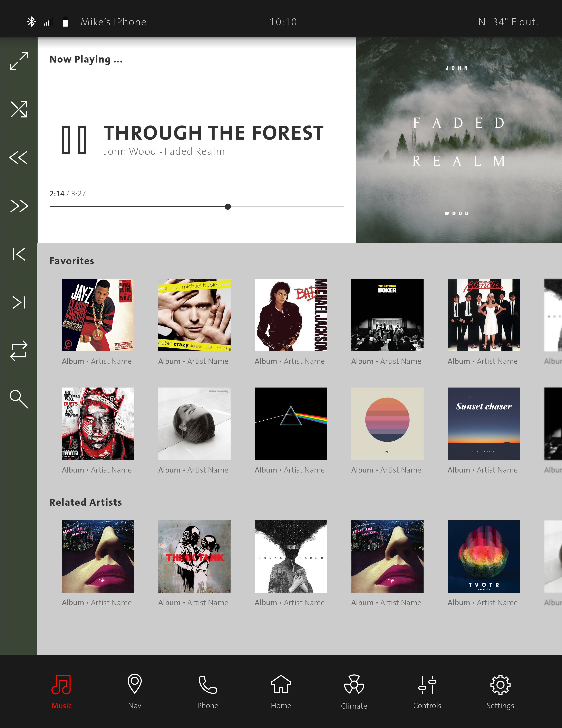
Task: Skip to previous track
Action: (19, 254)
